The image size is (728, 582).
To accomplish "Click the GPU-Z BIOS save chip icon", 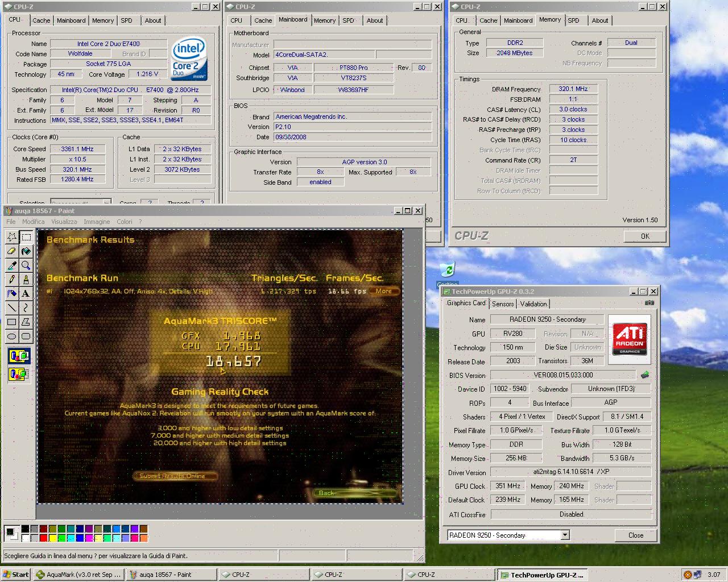I will [644, 375].
